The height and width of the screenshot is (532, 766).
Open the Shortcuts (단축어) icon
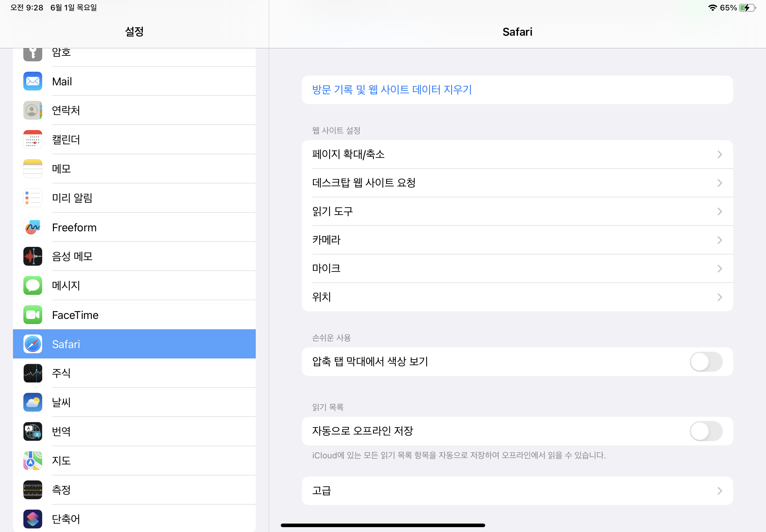[33, 519]
